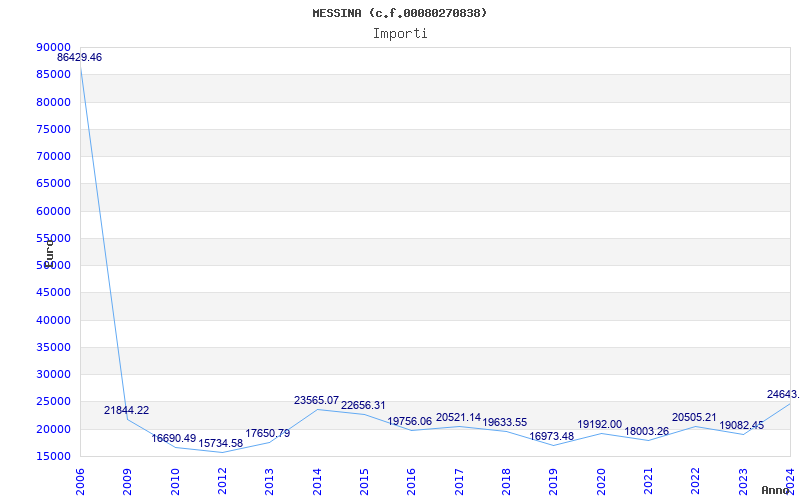Click the 19756.06 data value
This screenshot has height=500, width=800.
pos(410,421)
